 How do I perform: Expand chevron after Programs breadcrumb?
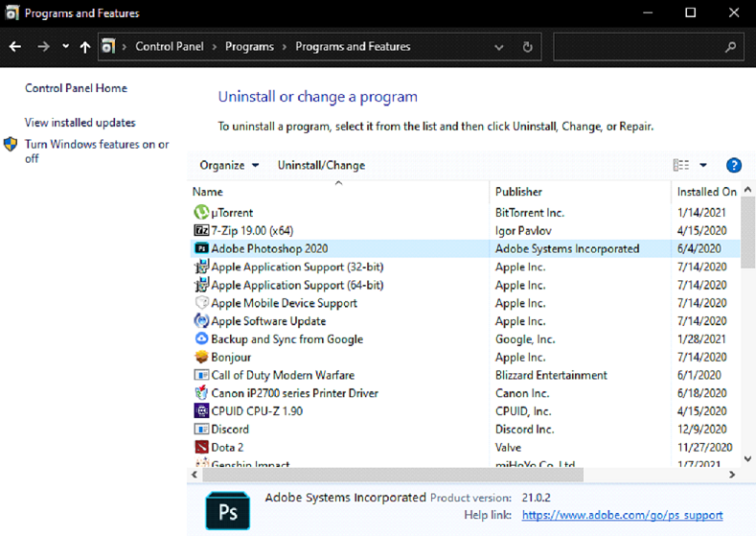[x=285, y=47]
